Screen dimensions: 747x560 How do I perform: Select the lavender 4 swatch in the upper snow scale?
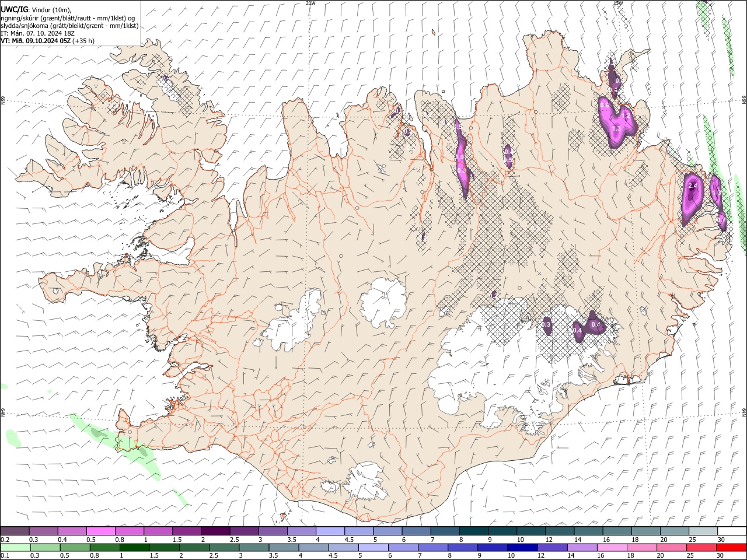tap(330, 531)
